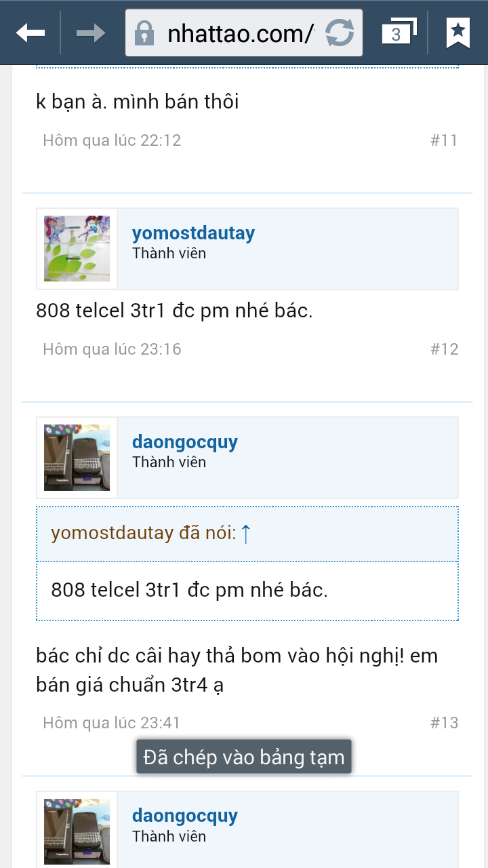Open permalink #11
Viewport: 488px width, 868px height.
pyautogui.click(x=444, y=140)
